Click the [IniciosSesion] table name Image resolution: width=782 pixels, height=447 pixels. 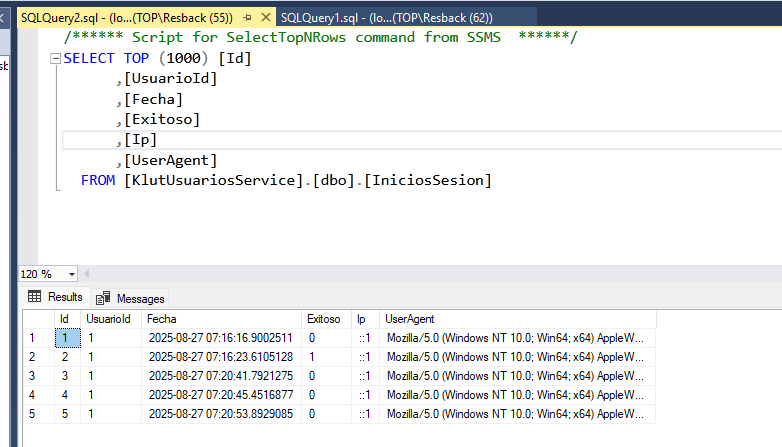pyautogui.click(x=428, y=181)
